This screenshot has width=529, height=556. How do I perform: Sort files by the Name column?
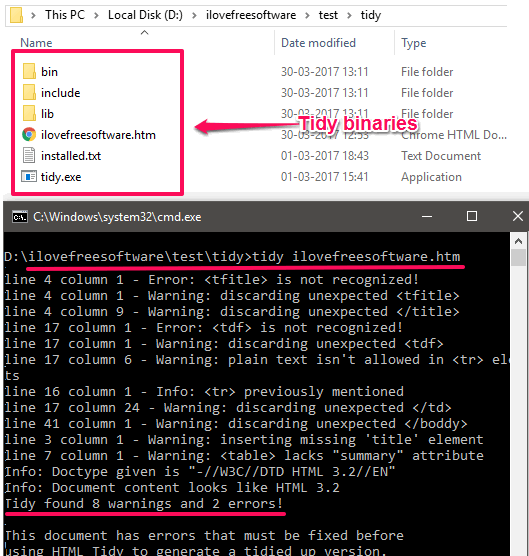tap(37, 43)
